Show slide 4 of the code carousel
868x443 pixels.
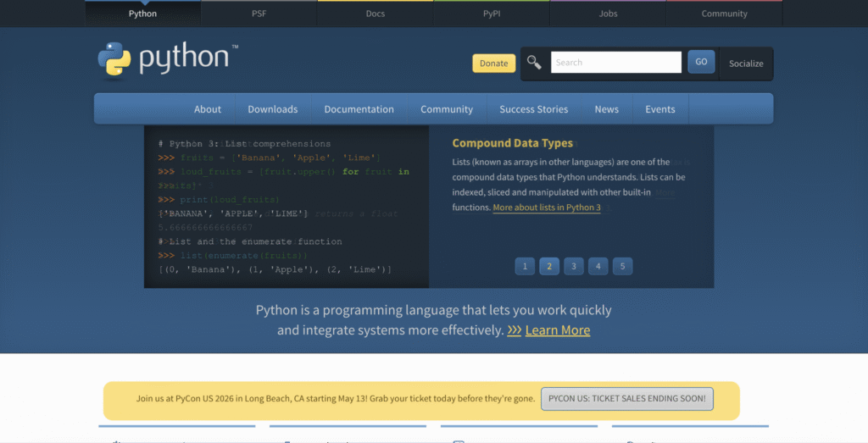click(598, 266)
